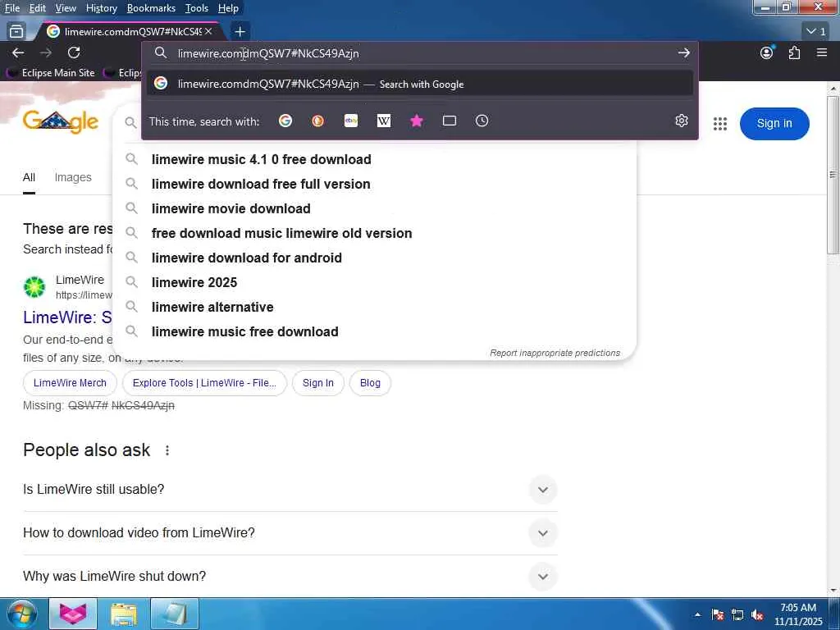Open Action Center flag in tray
This screenshot has height=630, width=840.
pos(717,615)
